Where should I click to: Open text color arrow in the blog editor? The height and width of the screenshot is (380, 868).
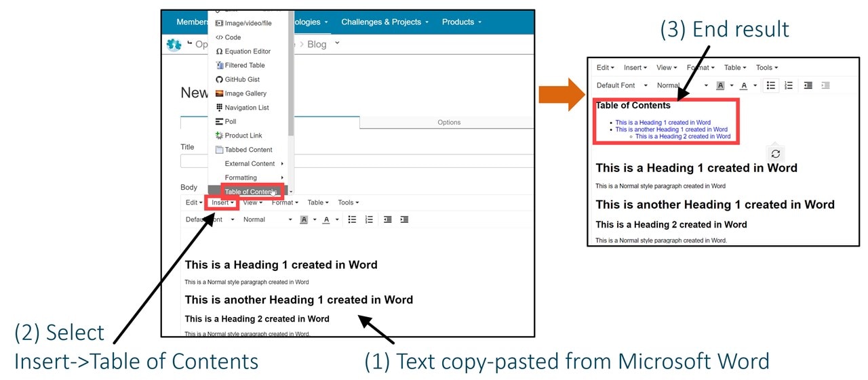(x=336, y=219)
